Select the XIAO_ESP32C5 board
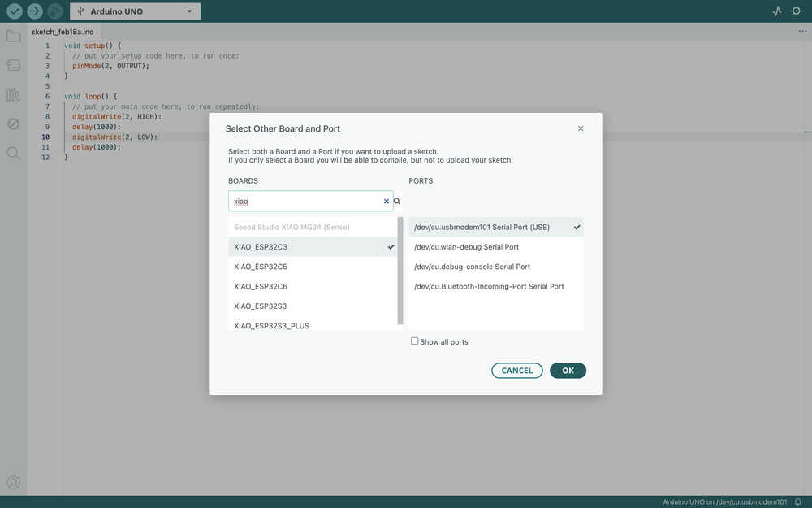 coord(313,267)
